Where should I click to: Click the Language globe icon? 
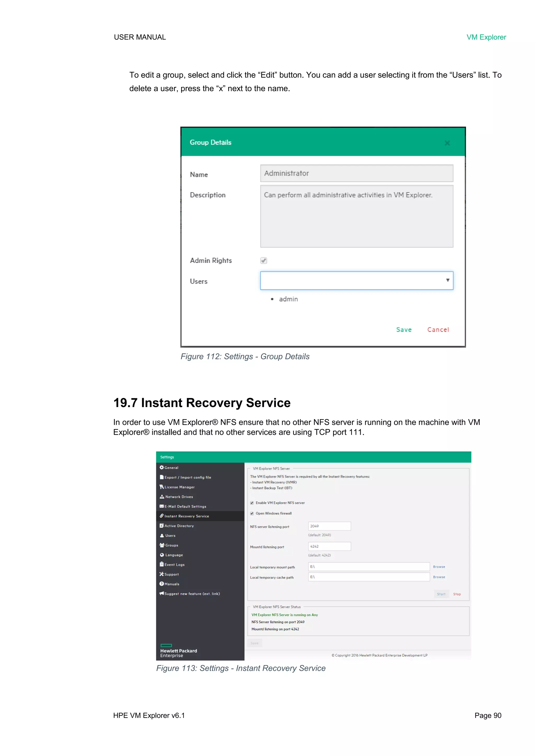tap(162, 555)
